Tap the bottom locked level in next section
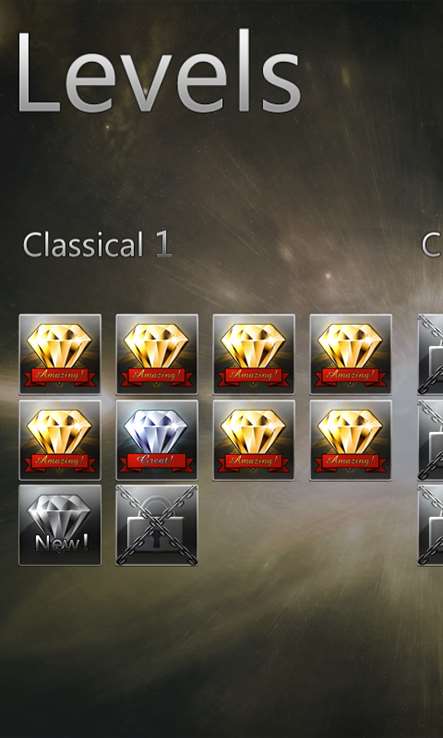This screenshot has width=443, height=738. (430, 525)
